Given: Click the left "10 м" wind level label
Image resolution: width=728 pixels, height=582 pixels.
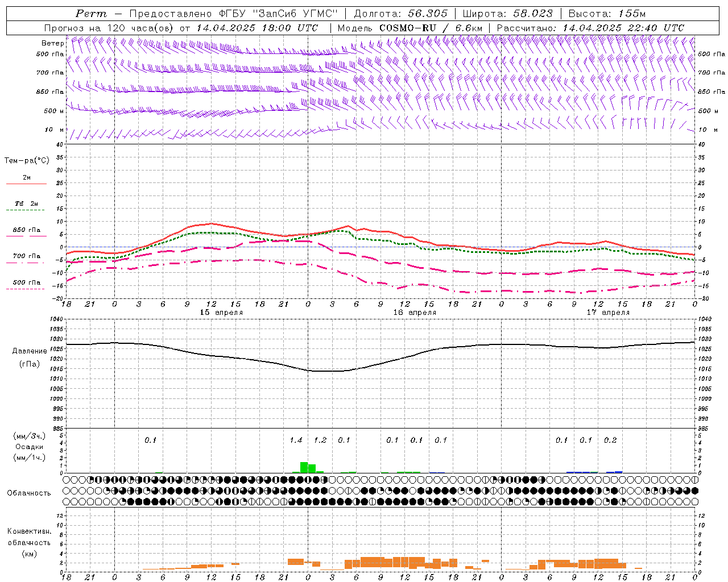Looking at the screenshot, I should 54,130.
